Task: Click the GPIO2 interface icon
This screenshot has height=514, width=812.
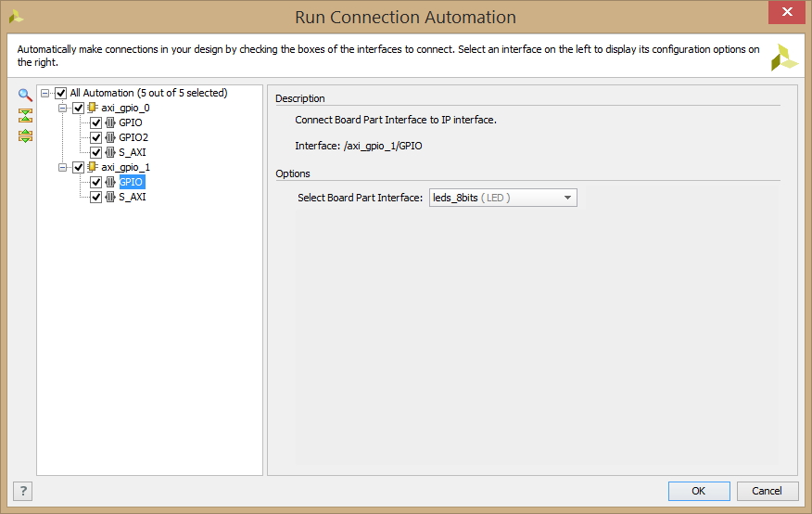Action: (x=109, y=137)
